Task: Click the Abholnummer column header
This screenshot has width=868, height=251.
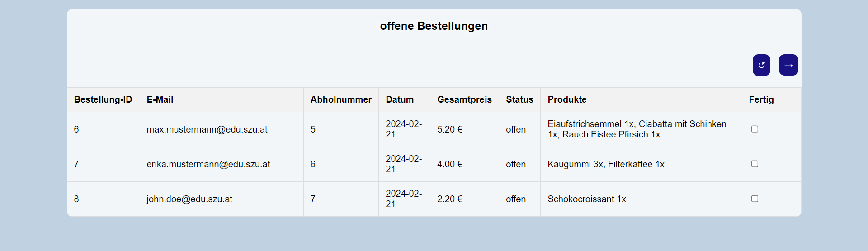Action: [x=341, y=99]
